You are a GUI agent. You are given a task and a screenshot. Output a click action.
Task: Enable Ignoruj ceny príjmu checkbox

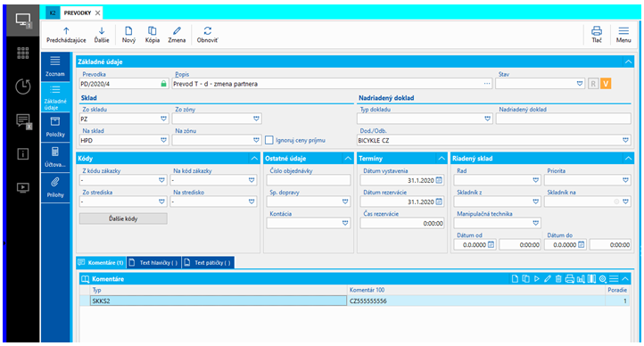269,140
